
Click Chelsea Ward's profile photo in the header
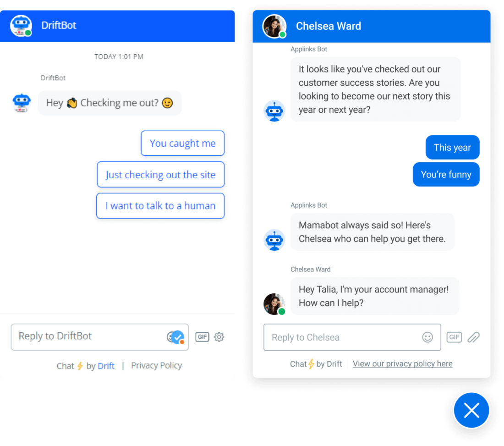[x=274, y=26]
